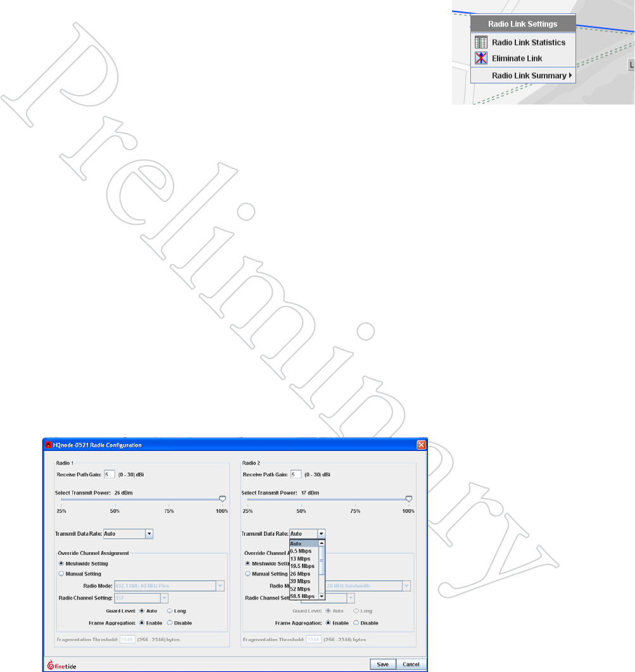Screen dimensions: 635x672
Task: Set Radio 1 transmit power at 50% mark
Action: pyautogui.click(x=115, y=499)
